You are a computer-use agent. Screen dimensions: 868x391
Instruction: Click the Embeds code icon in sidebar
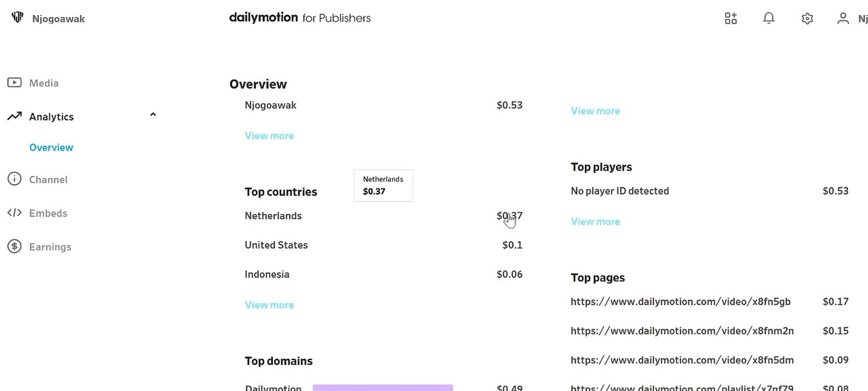click(x=14, y=212)
